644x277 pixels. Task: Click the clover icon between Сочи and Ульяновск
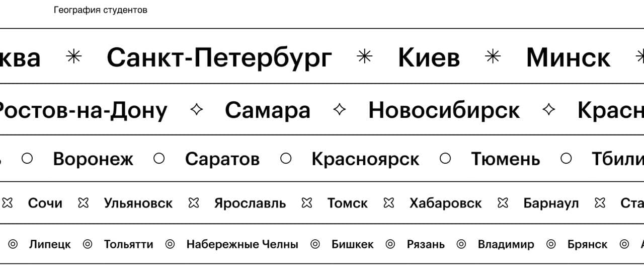pos(83,203)
